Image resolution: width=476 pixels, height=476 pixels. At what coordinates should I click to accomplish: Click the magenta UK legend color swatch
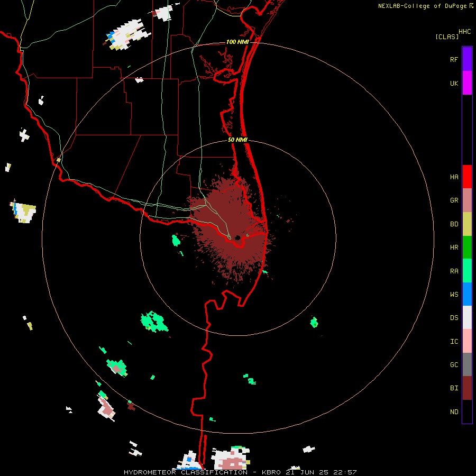(467, 83)
